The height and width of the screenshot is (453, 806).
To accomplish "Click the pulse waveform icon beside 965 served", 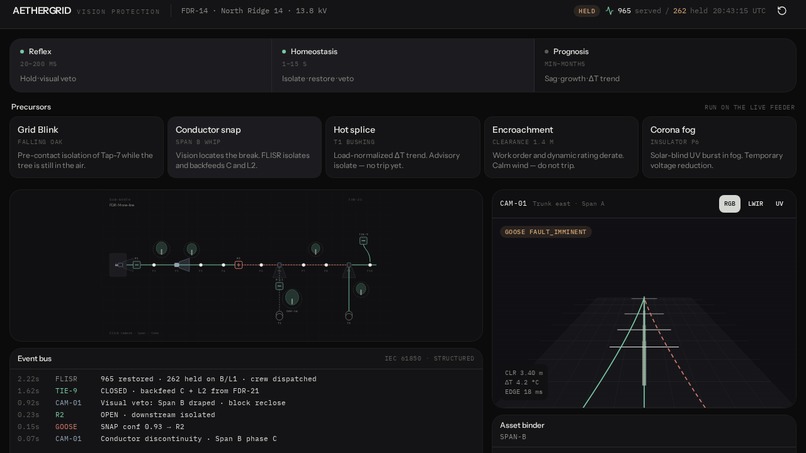I will point(610,11).
